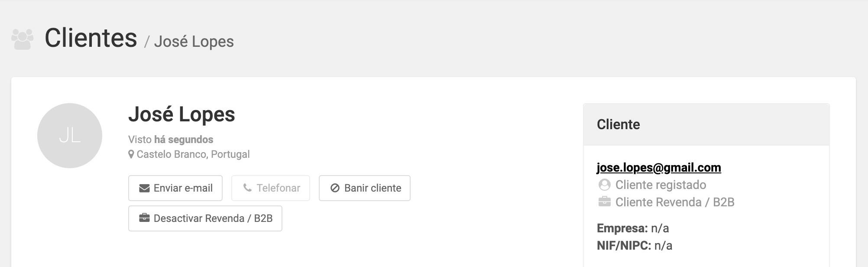Click the Castelo Branco, Portugal location text
The height and width of the screenshot is (267, 868).
(193, 154)
